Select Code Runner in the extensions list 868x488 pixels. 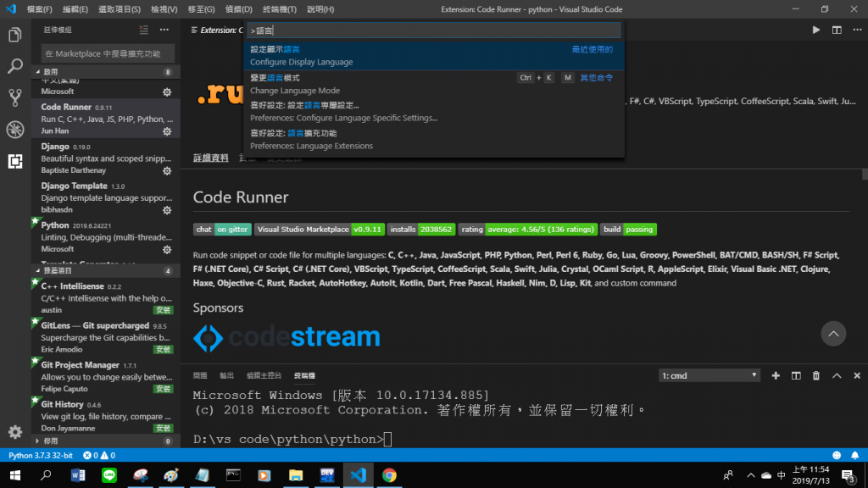[x=106, y=119]
